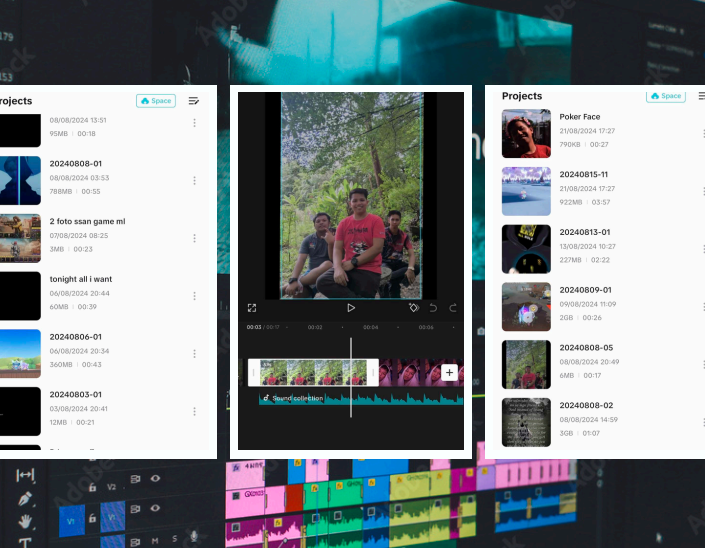Screen dimensions: 705x548
Task: Open the 20240808-05 project thumbnail
Action: [x=526, y=365]
